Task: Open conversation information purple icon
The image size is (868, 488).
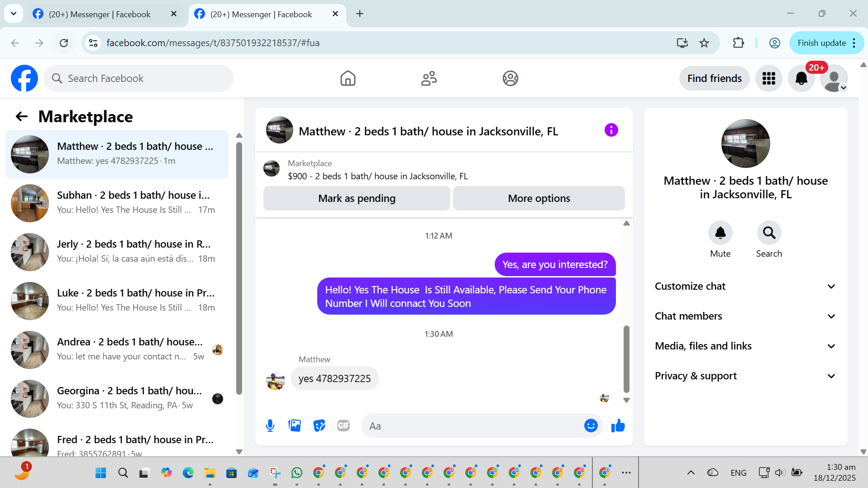Action: (611, 130)
